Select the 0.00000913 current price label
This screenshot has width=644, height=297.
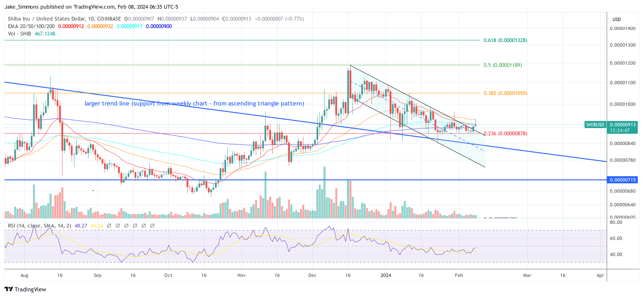pyautogui.click(x=623, y=125)
